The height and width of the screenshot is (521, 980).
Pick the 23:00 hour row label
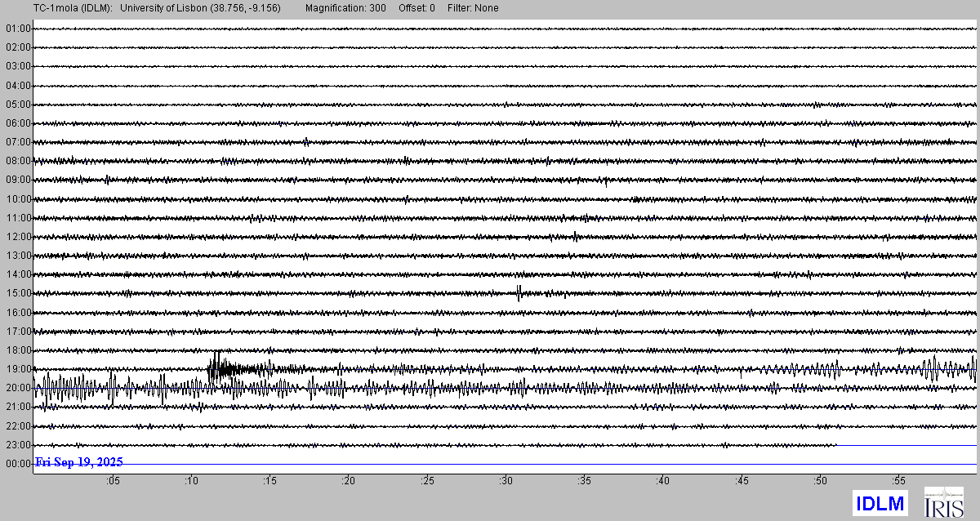[18, 445]
